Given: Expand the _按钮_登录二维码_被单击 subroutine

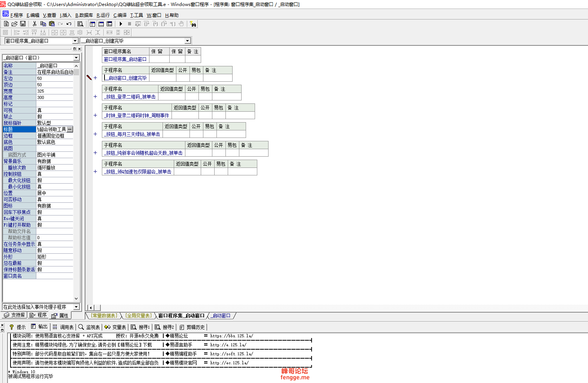Looking at the screenshot, I should [95, 97].
